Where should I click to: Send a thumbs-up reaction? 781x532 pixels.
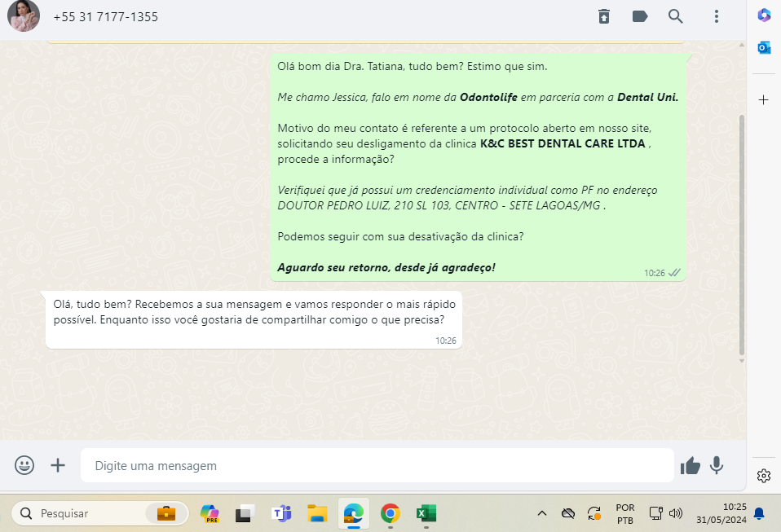[691, 465]
